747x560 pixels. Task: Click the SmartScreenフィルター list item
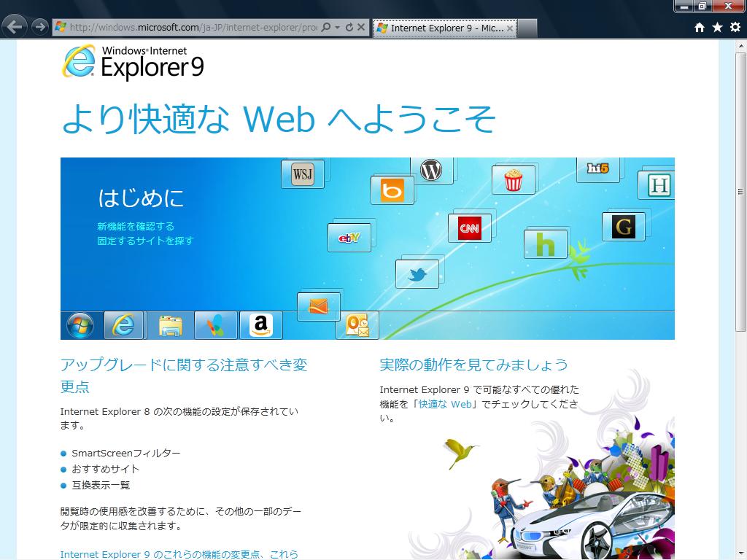point(125,454)
